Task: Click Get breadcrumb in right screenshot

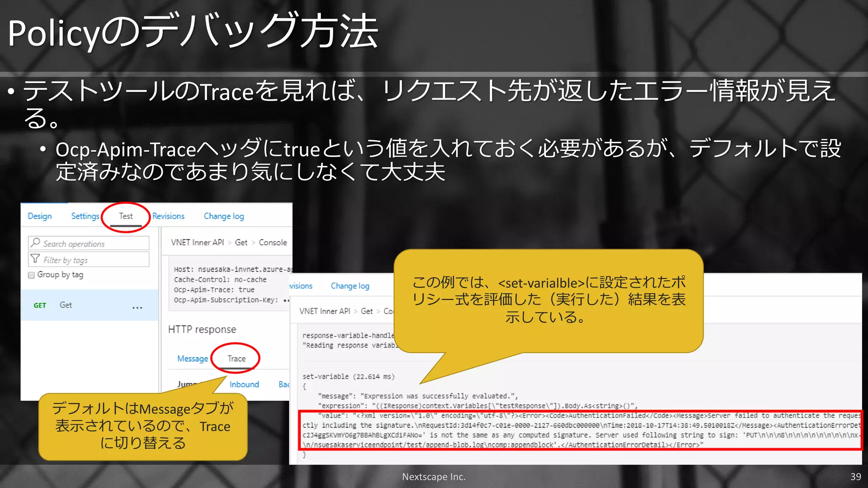Action: (367, 311)
